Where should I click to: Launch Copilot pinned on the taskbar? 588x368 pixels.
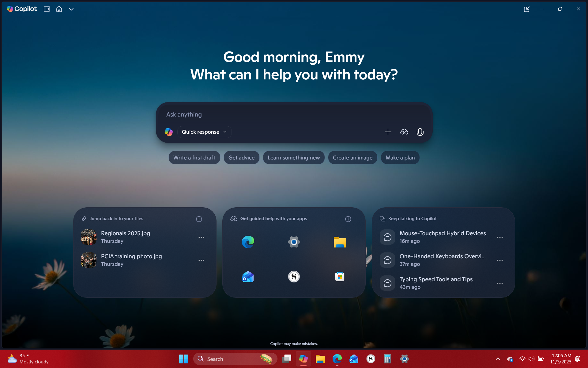pyautogui.click(x=303, y=358)
